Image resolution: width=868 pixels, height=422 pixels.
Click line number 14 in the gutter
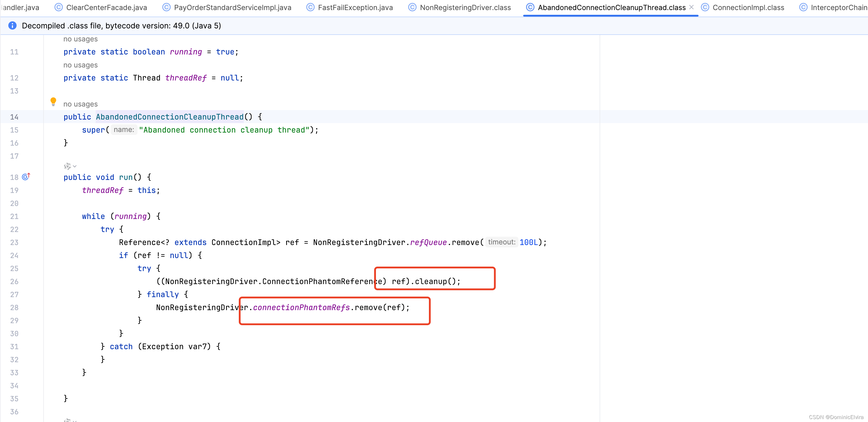[14, 117]
